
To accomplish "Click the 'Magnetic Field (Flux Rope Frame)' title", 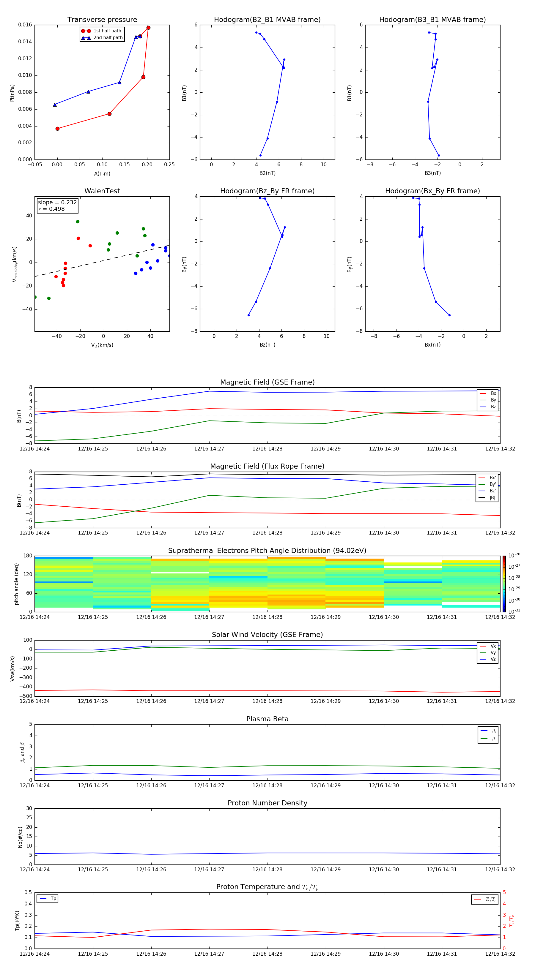I will [x=267, y=467].
